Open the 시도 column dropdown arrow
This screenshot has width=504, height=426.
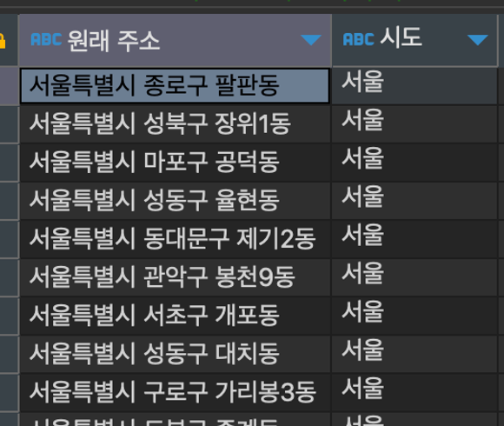coord(477,40)
